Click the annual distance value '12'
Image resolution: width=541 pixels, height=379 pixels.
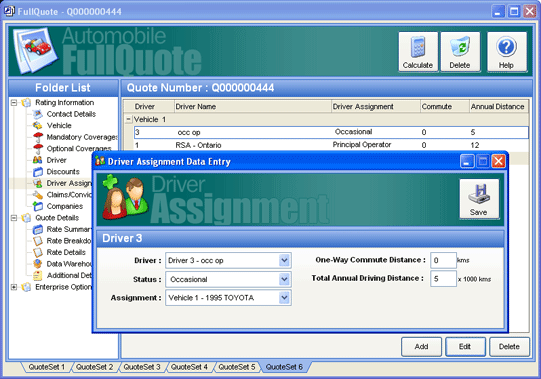pyautogui.click(x=475, y=145)
